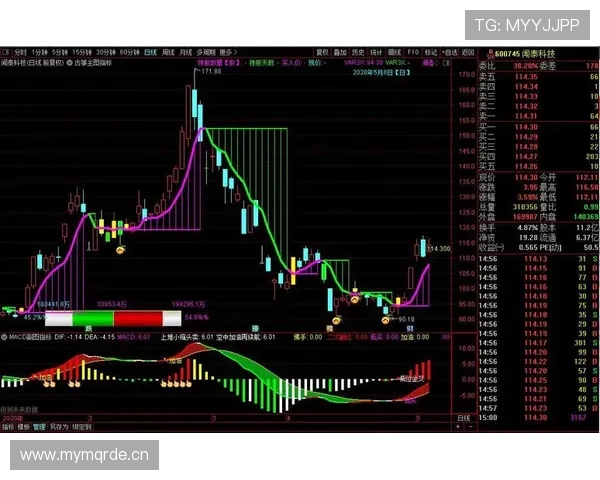
Task: Open the 多周期 multi-period view
Action: [x=206, y=52]
